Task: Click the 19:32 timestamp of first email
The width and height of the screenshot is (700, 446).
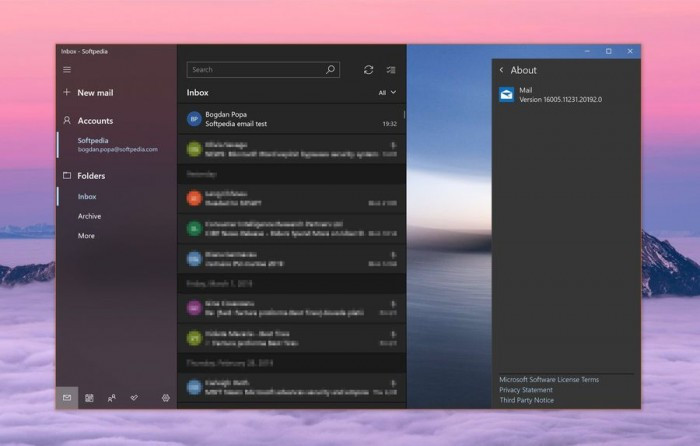Action: (x=389, y=124)
